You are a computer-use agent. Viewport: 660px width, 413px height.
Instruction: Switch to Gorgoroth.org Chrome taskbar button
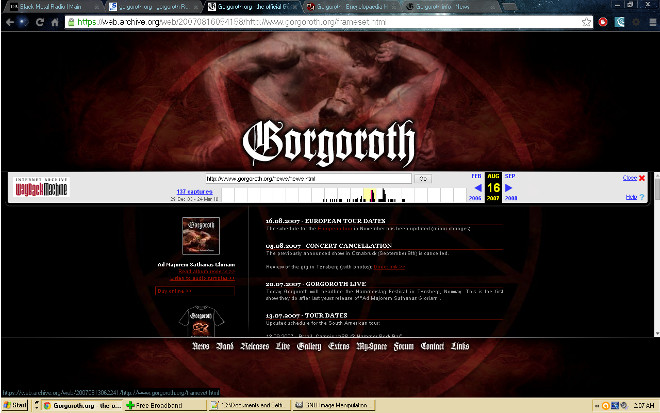click(x=82, y=405)
